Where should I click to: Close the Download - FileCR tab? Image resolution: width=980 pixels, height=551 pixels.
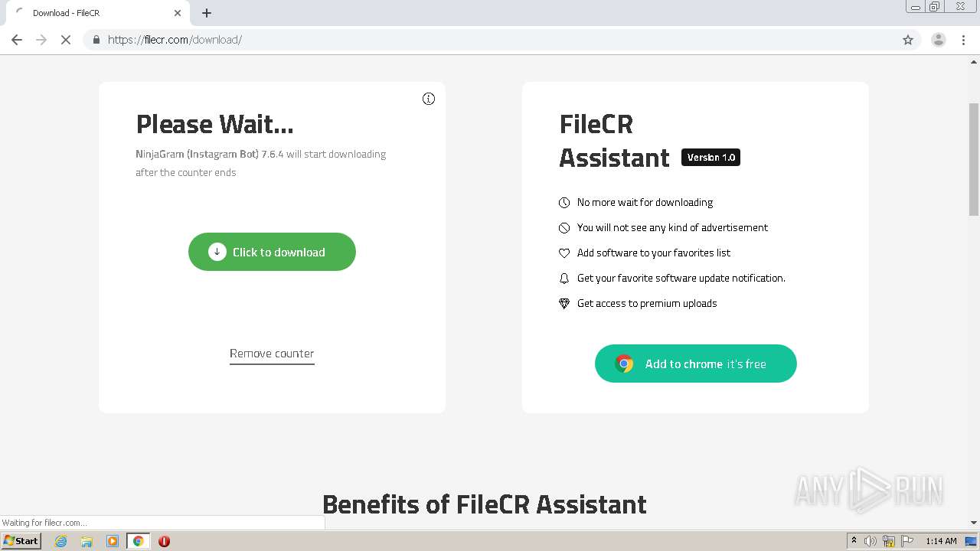click(178, 13)
